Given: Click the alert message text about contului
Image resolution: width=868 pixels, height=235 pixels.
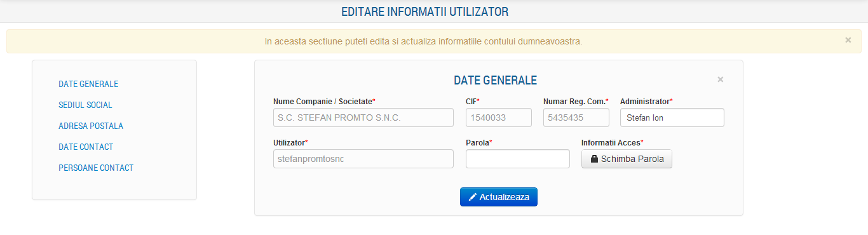Looking at the screenshot, I should coord(423,41).
